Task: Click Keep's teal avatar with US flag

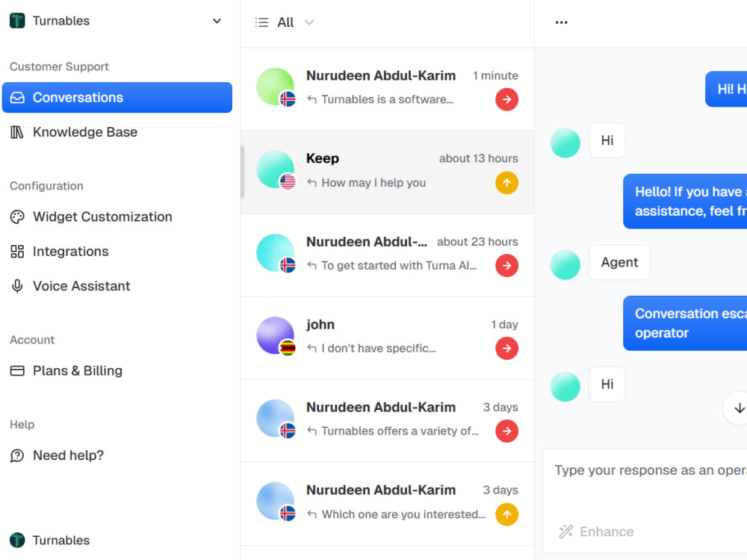Action: (276, 169)
